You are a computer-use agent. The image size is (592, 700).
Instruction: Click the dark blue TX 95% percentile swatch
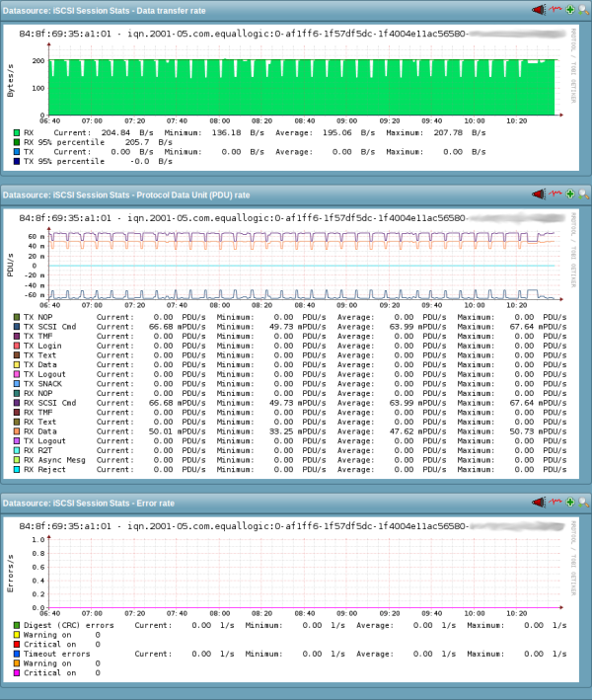click(x=17, y=162)
